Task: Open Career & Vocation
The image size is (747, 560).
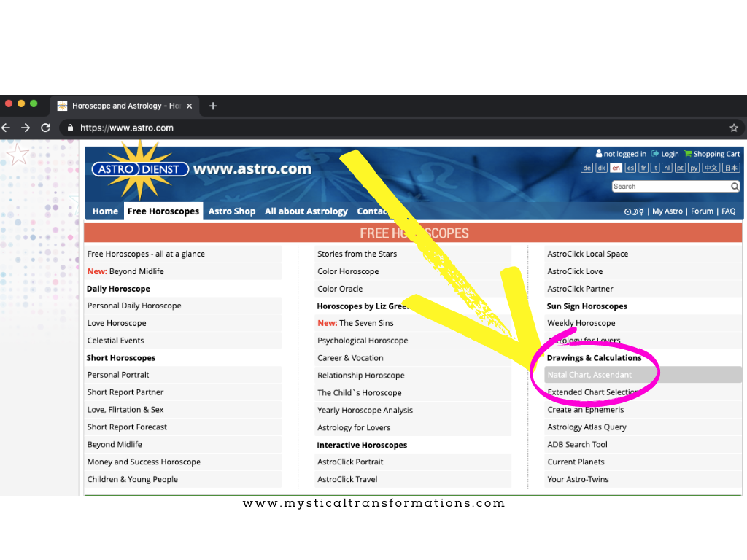Action: [413, 357]
